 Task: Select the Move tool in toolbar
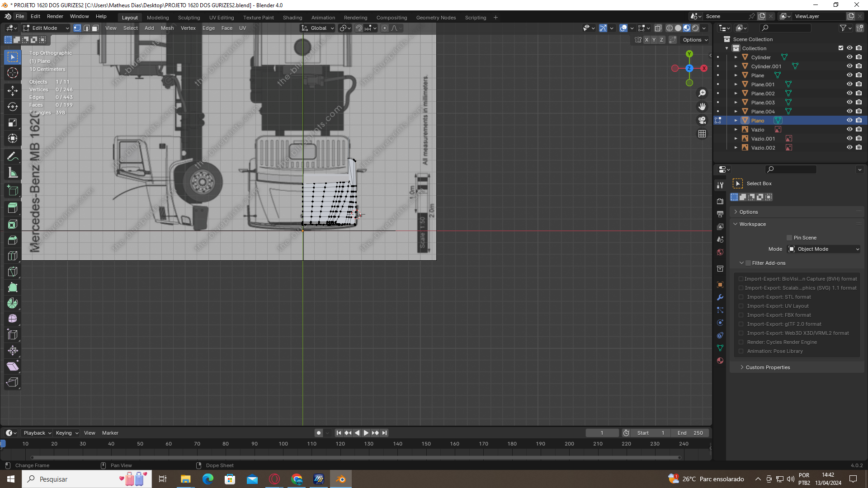point(13,91)
